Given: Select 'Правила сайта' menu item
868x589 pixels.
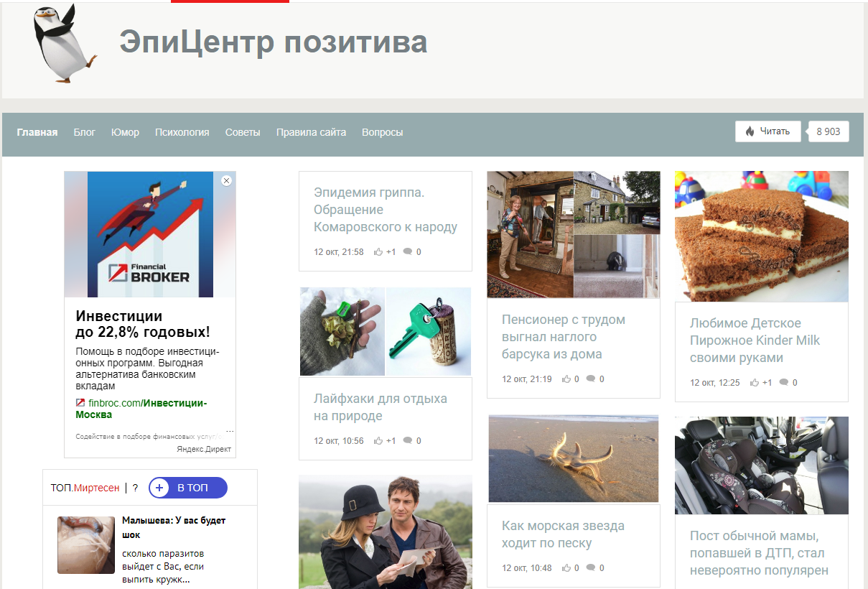Looking at the screenshot, I should [311, 132].
